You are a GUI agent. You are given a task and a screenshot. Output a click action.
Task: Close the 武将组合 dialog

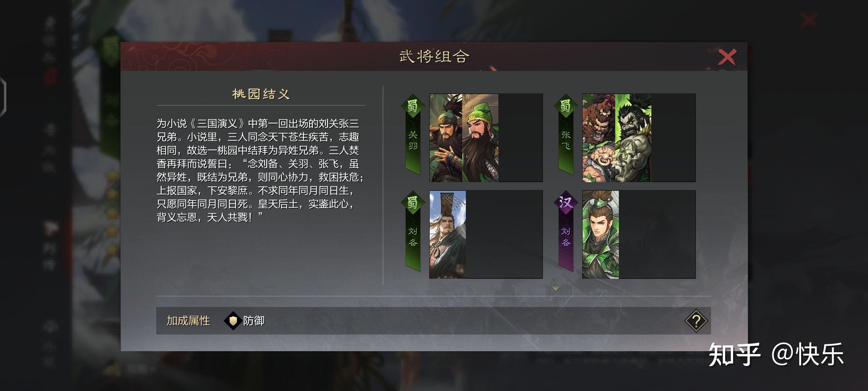click(727, 57)
